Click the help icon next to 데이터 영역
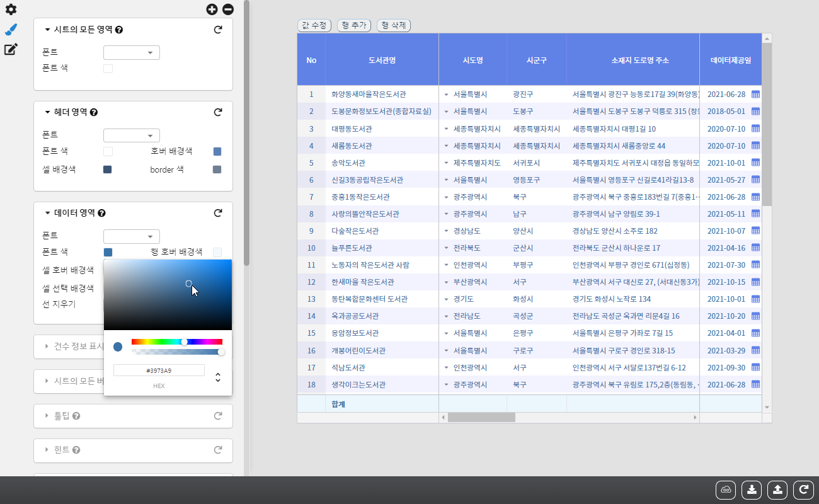This screenshot has width=819, height=504. 101,214
